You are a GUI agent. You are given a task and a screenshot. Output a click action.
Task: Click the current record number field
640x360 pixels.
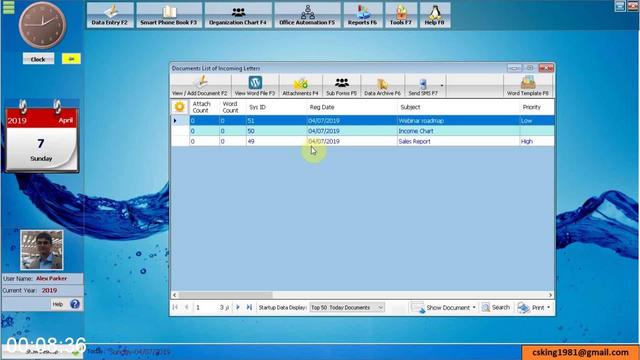pos(205,307)
